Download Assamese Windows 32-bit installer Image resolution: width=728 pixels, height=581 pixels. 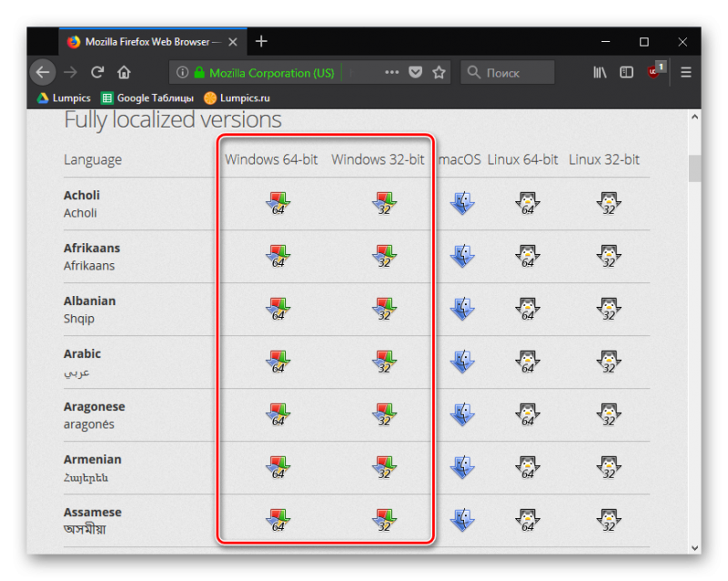coord(384,521)
